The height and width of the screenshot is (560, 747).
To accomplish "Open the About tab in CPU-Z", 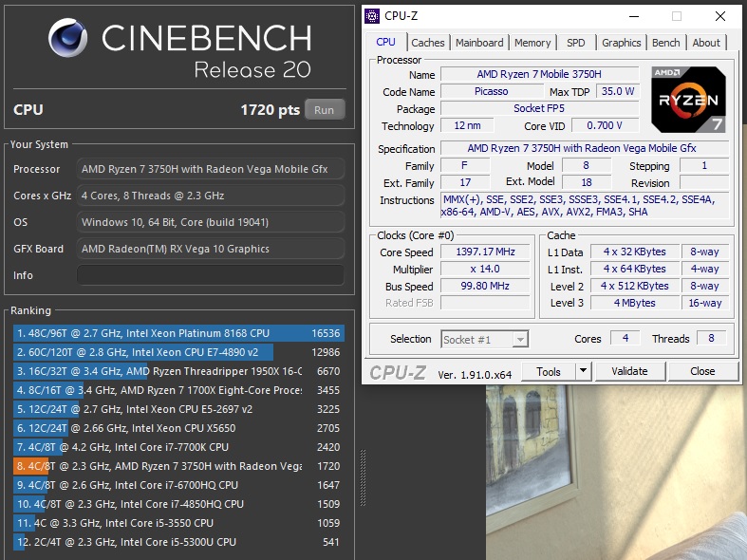I will tap(706, 43).
